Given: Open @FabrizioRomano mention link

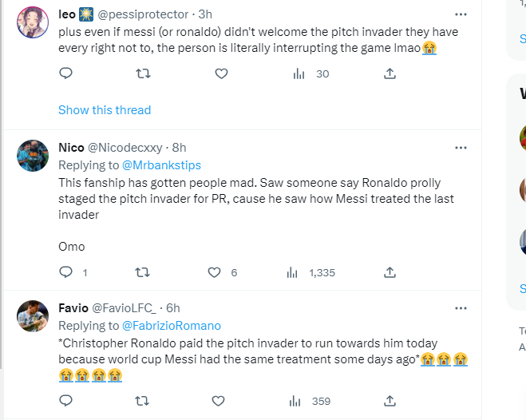Looking at the screenshot, I should (171, 325).
